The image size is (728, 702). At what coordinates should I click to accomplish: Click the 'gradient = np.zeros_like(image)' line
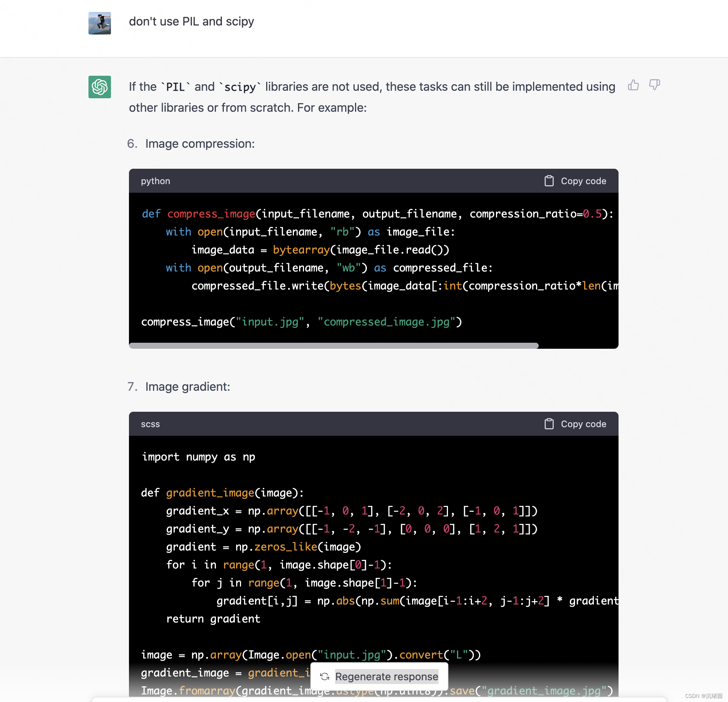click(x=264, y=547)
